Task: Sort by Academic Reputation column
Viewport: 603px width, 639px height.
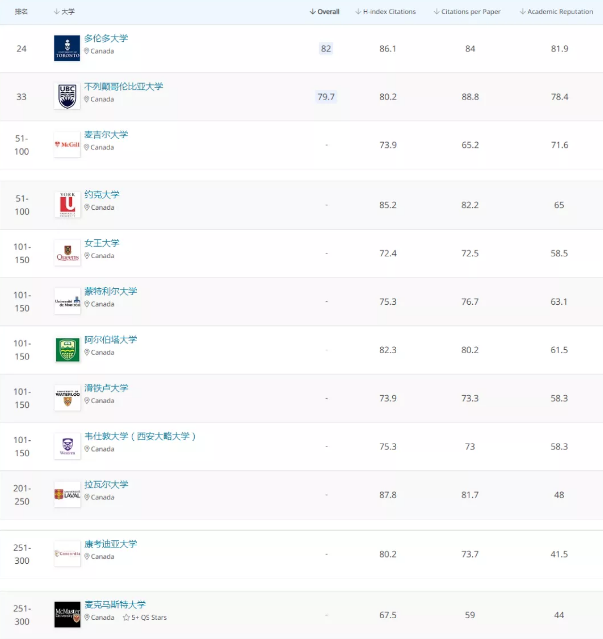Action: (x=557, y=12)
